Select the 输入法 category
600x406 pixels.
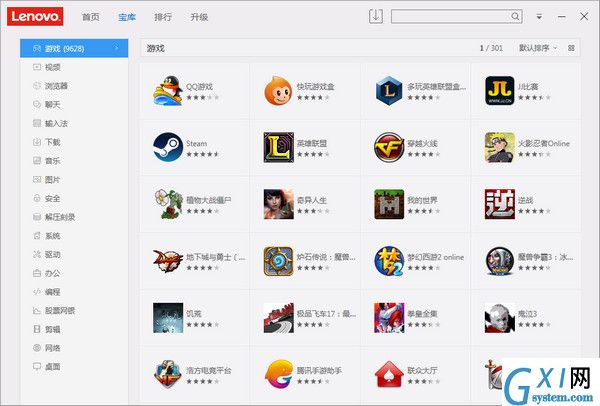(74, 123)
